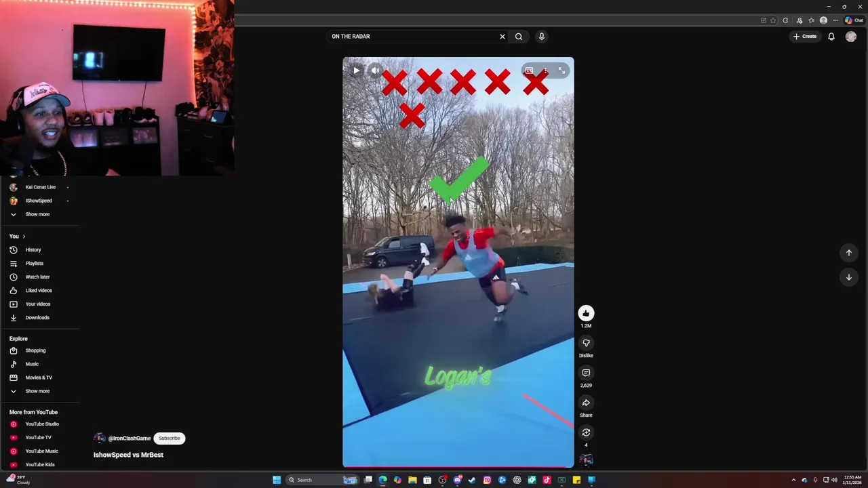Screen dimensions: 868x488
Task: Open the clock showing 12:55 AM
Action: pos(852,480)
